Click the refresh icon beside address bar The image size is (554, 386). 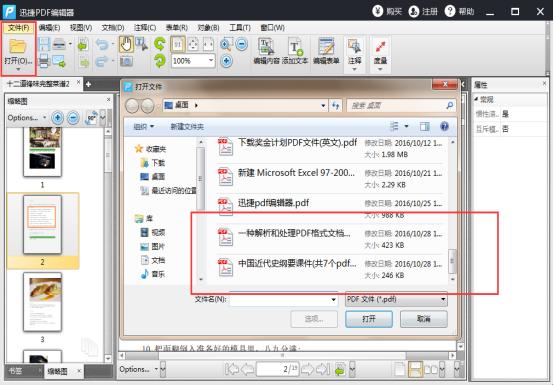(x=335, y=105)
